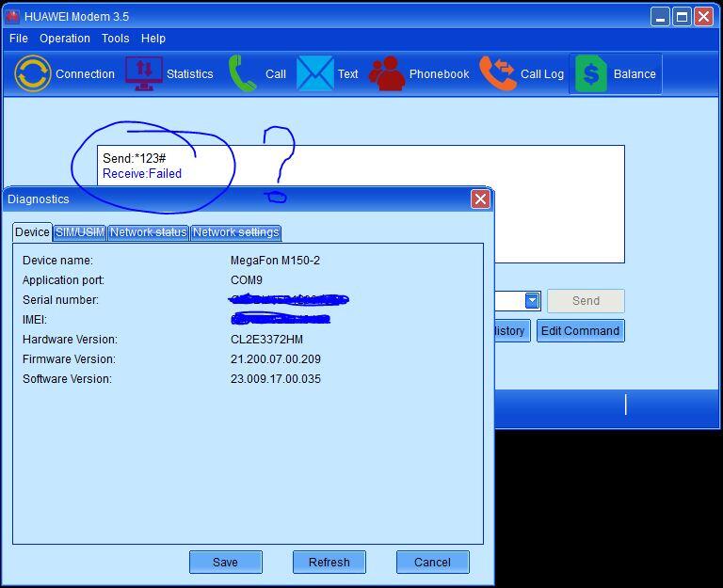723x588 pixels.
Task: Switch to the Network settings tab
Action: tap(235, 232)
